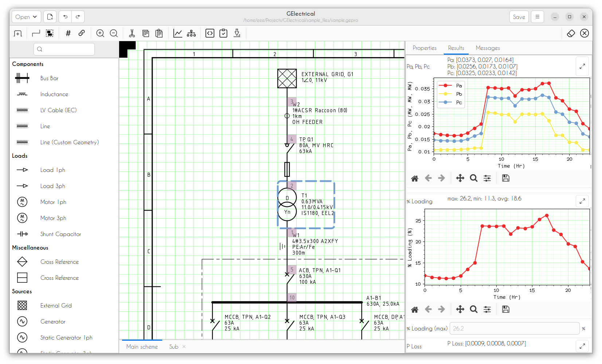The width and height of the screenshot is (602, 364).
Task: Focus the component search field
Action: pos(64,49)
